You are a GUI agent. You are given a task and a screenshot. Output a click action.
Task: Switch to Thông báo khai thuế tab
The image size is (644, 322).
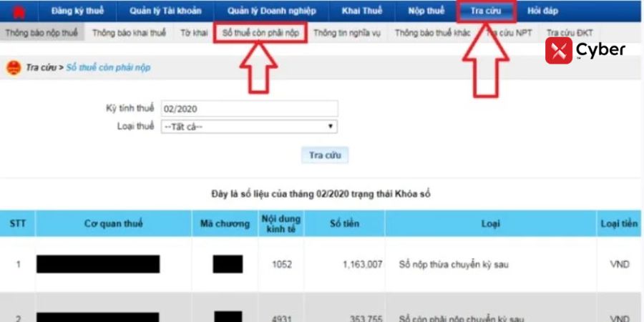point(129,33)
